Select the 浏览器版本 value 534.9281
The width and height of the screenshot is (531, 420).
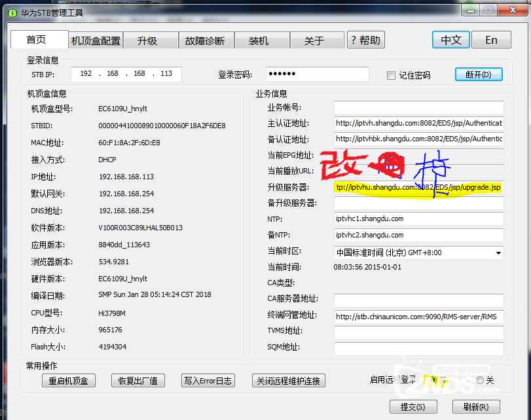coord(114,262)
